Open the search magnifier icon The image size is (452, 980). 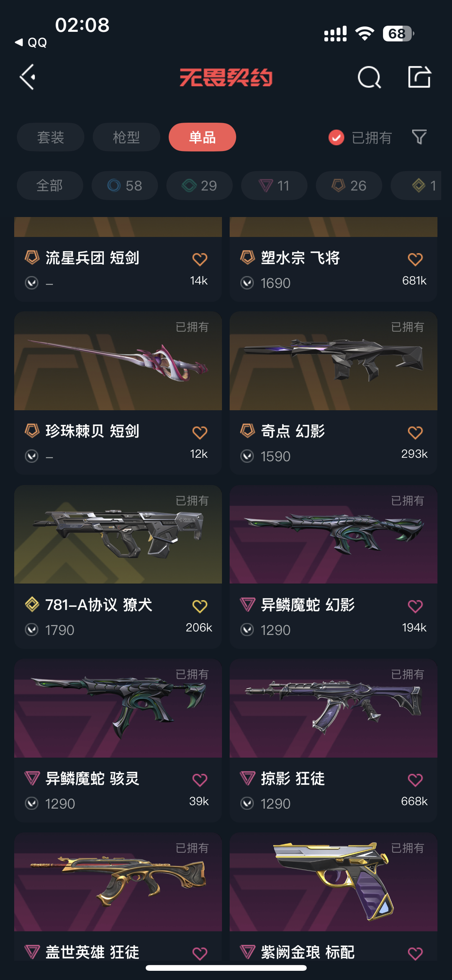pos(369,77)
